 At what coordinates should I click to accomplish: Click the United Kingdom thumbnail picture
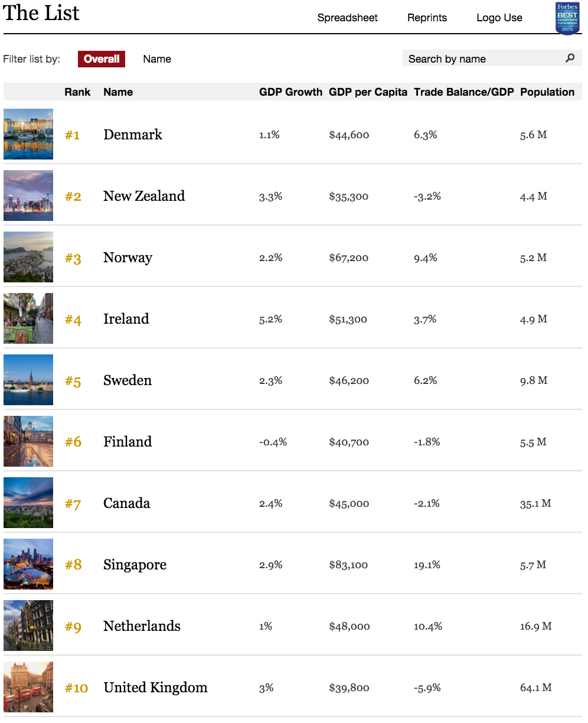(x=28, y=687)
